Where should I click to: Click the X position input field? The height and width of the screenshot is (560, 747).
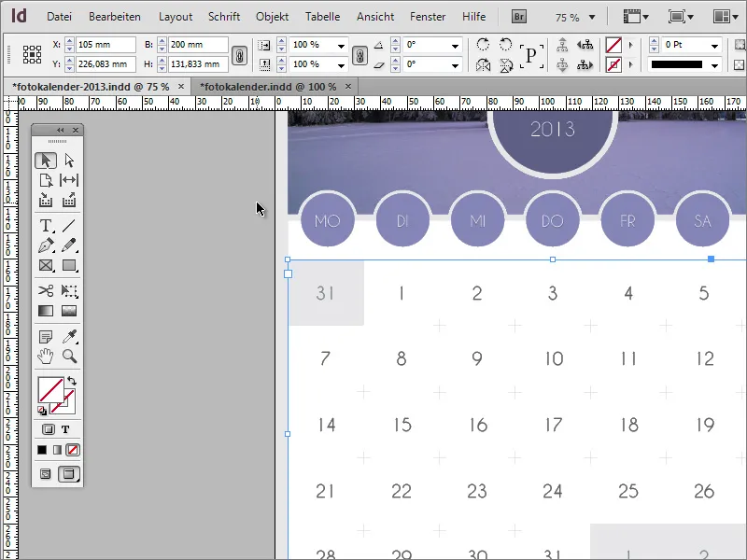tap(106, 45)
